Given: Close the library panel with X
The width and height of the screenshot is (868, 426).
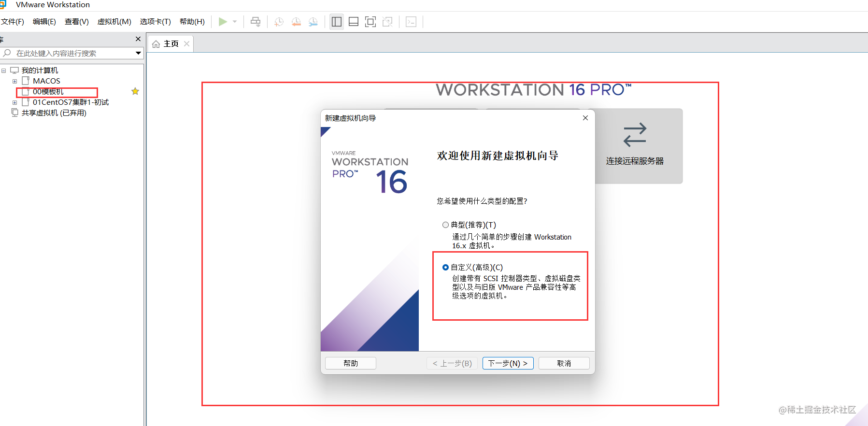Looking at the screenshot, I should [138, 39].
